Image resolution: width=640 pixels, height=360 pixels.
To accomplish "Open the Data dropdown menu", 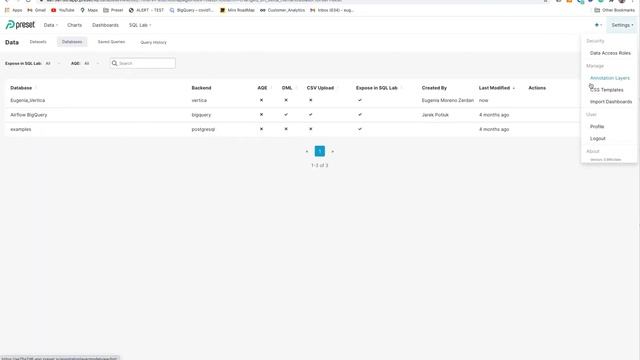I will tap(51, 25).
